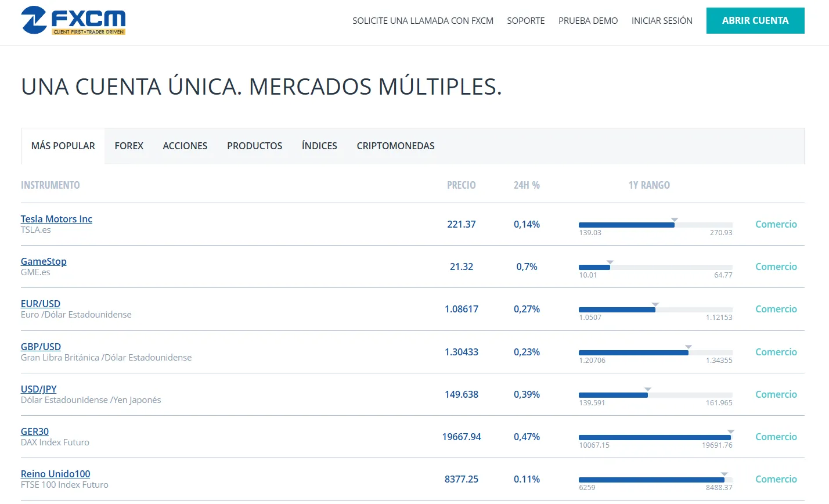This screenshot has height=504, width=829.
Task: Click Comercio for GBP/USD
Action: coord(776,352)
